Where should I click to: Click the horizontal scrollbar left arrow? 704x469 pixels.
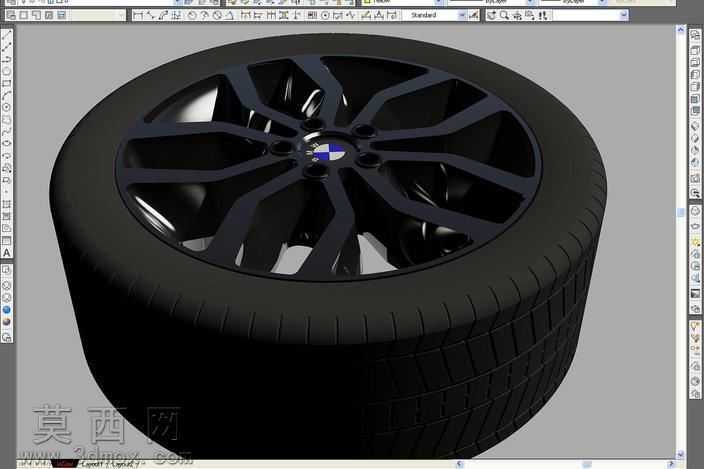coord(459,464)
